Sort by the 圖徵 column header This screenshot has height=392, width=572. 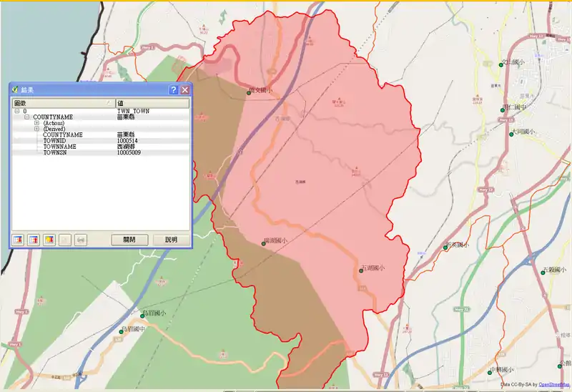coord(62,104)
